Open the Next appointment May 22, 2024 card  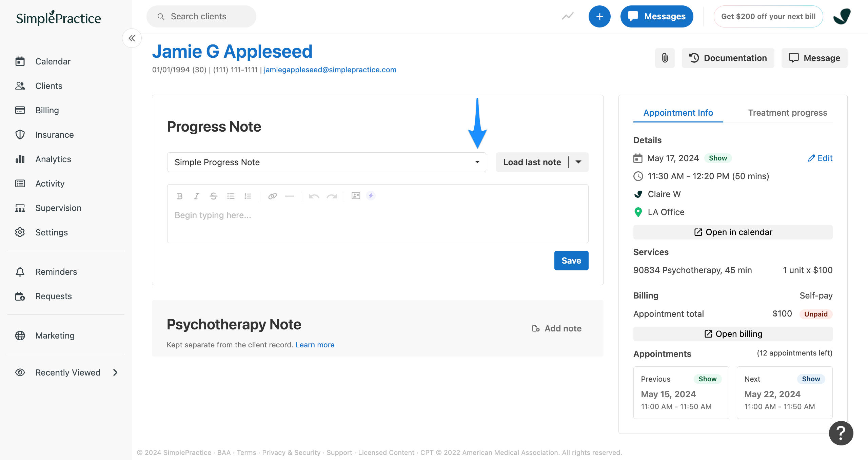pyautogui.click(x=785, y=392)
